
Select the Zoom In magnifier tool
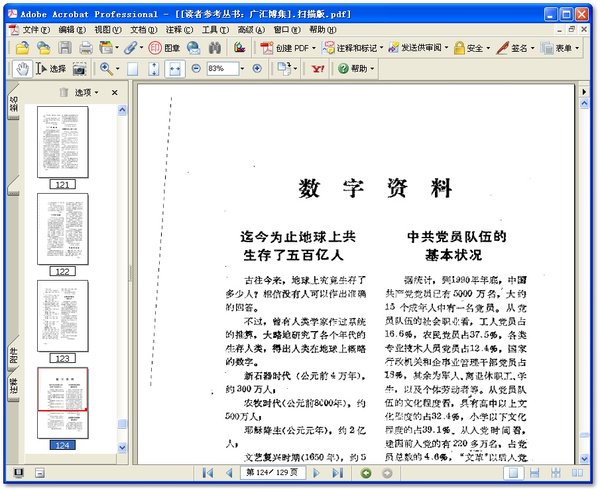[106, 69]
